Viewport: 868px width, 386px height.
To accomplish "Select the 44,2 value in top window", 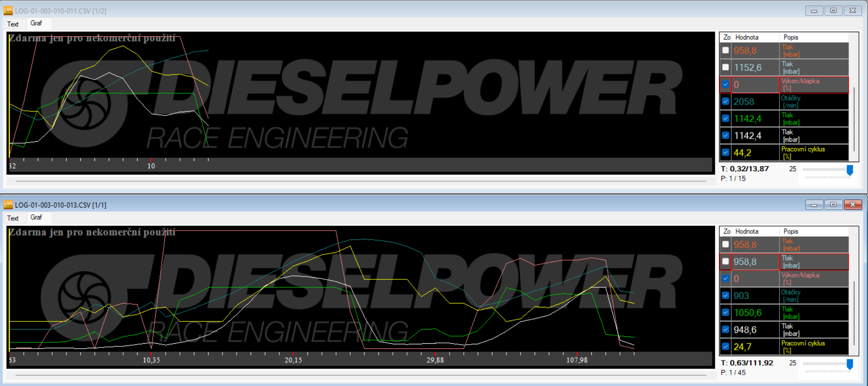I will pyautogui.click(x=756, y=153).
